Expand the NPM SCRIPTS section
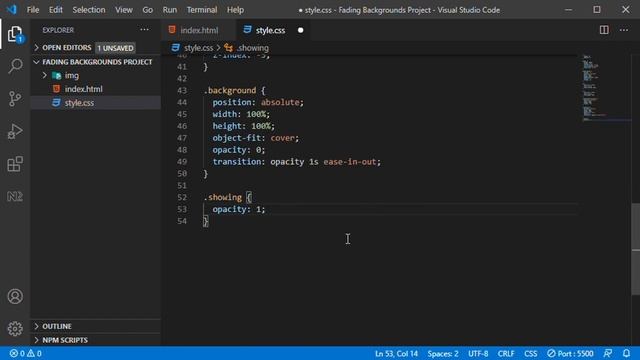This screenshot has width=640, height=360. pyautogui.click(x=37, y=340)
